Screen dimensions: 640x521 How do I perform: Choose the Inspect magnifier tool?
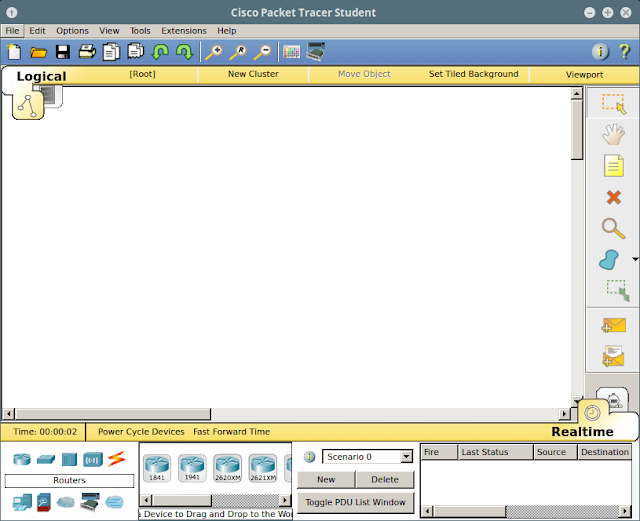pyautogui.click(x=613, y=229)
